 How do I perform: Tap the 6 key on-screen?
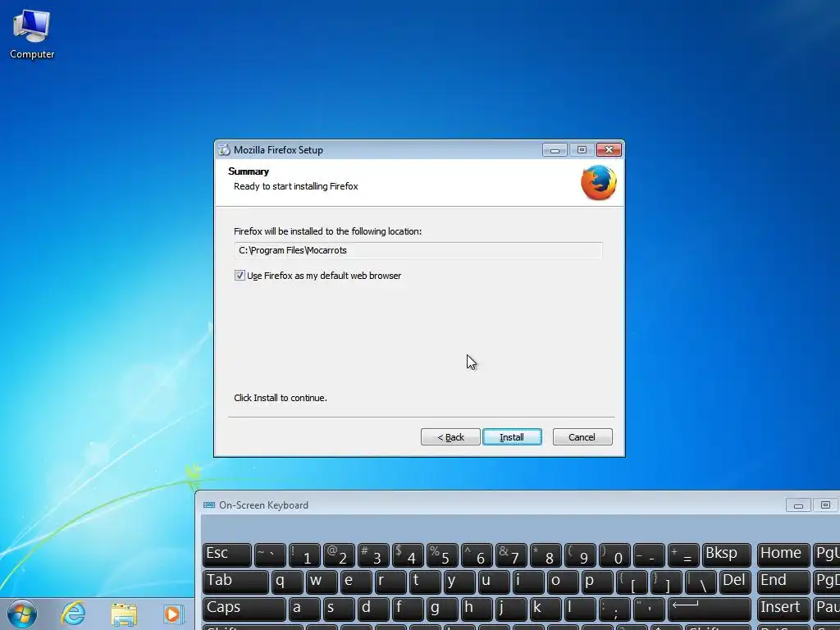[477, 555]
